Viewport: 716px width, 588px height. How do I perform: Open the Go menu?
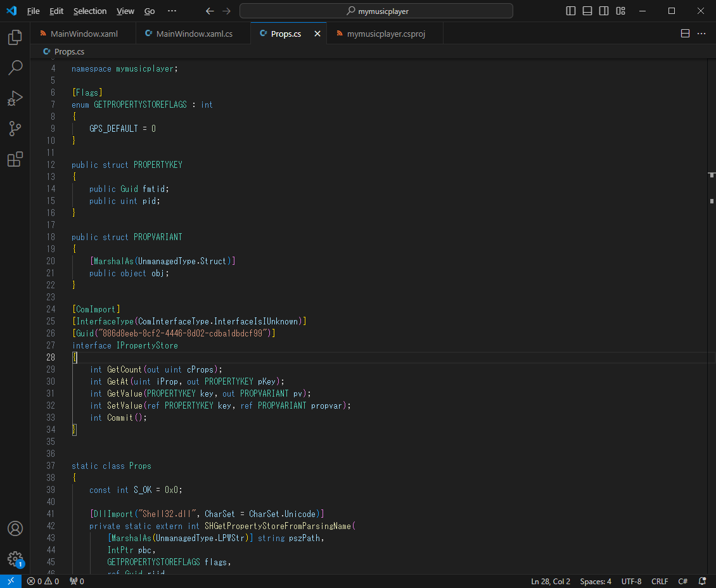tap(150, 11)
